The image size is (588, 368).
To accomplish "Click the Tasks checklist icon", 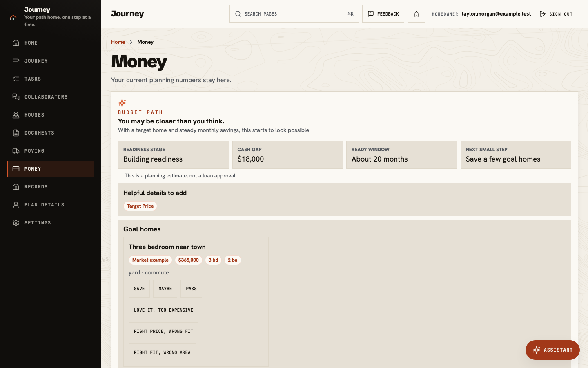I will coord(16,79).
